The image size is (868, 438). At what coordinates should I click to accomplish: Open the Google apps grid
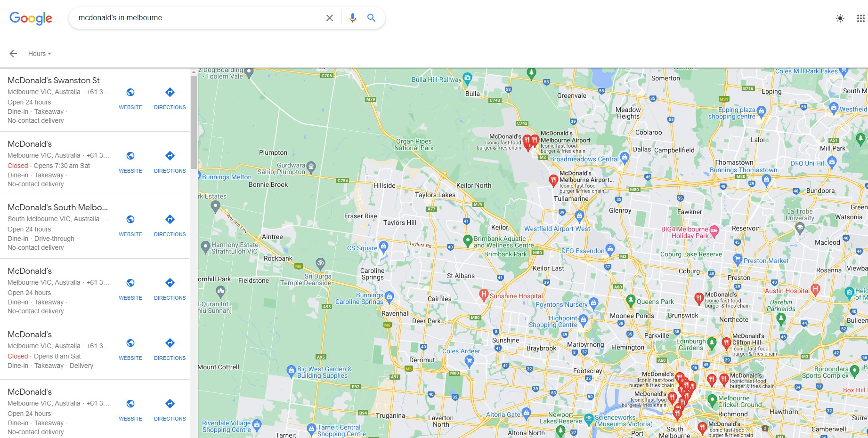point(860,18)
